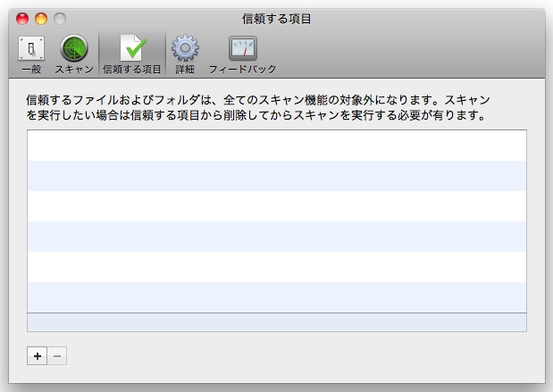Close the 信頼する項目 window
Viewport: 553px width, 392px height.
click(x=22, y=19)
